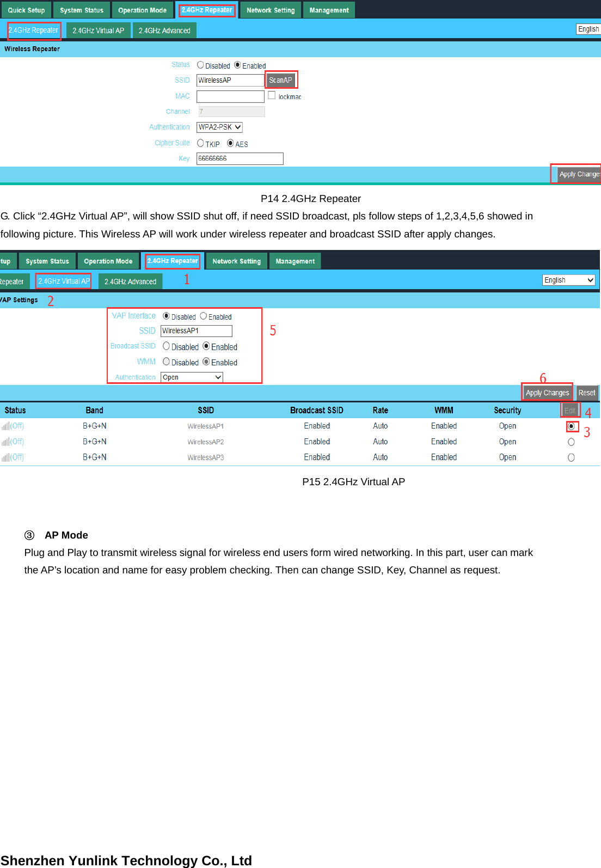Open 2.4GHz Virtual AP subtab on VAP Settings page
The height and width of the screenshot is (868, 601).
[64, 281]
